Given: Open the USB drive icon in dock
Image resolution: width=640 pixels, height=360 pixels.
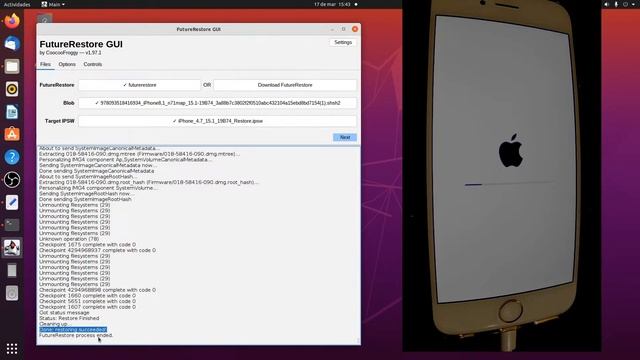Looking at the screenshot, I should (x=12, y=270).
